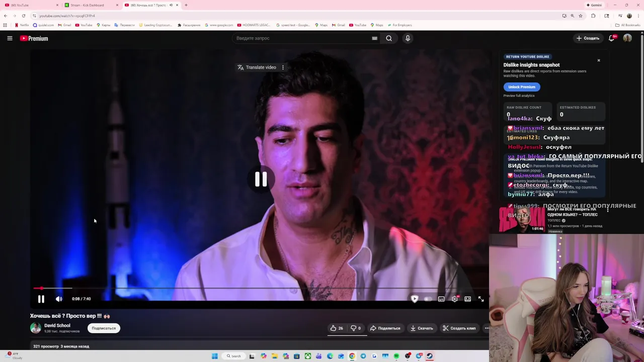This screenshot has width=644, height=362.
Task: Open the ТОПЛЕС recommended video thumbnail
Action: pos(522,220)
